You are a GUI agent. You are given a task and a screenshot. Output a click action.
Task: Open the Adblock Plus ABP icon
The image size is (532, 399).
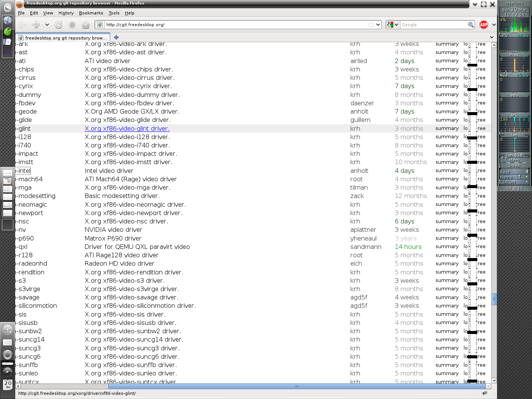click(x=484, y=25)
